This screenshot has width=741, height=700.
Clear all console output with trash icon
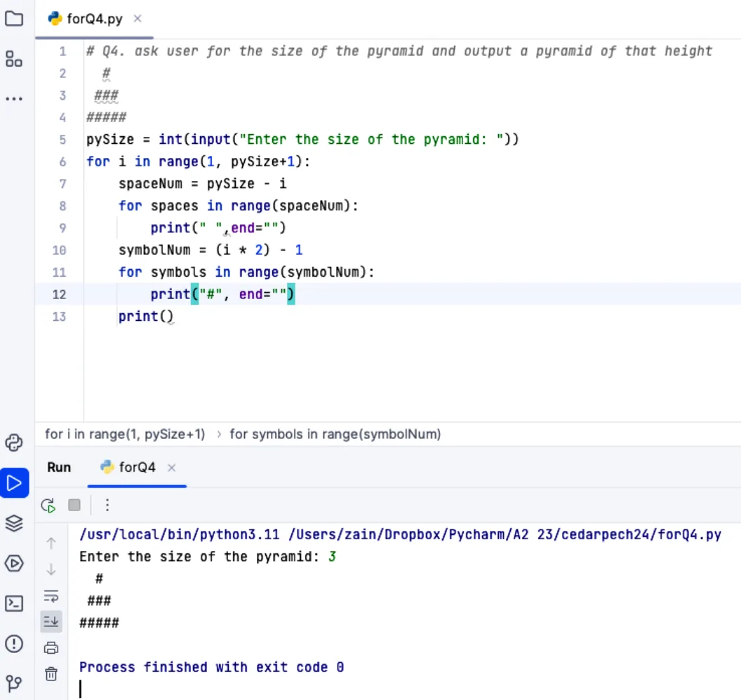(51, 673)
